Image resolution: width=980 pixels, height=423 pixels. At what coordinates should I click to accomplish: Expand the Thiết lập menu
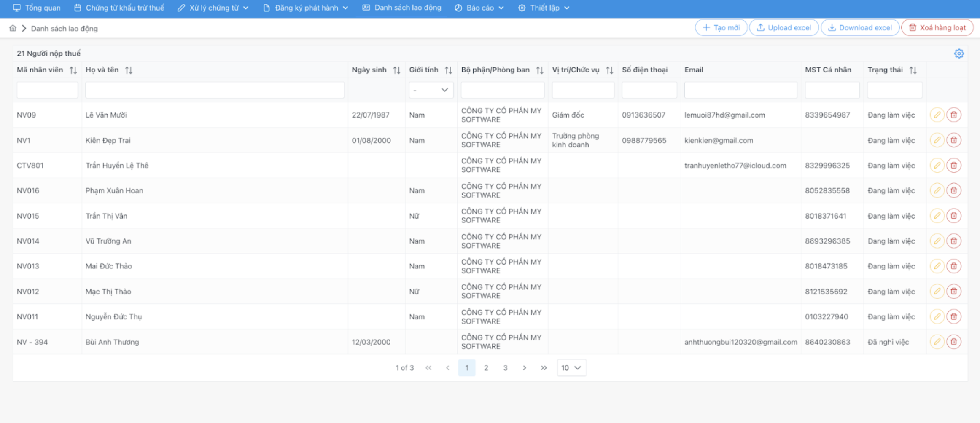544,8
